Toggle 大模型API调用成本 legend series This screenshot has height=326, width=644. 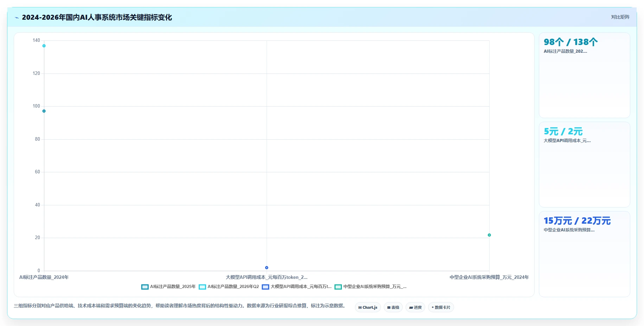click(x=297, y=287)
